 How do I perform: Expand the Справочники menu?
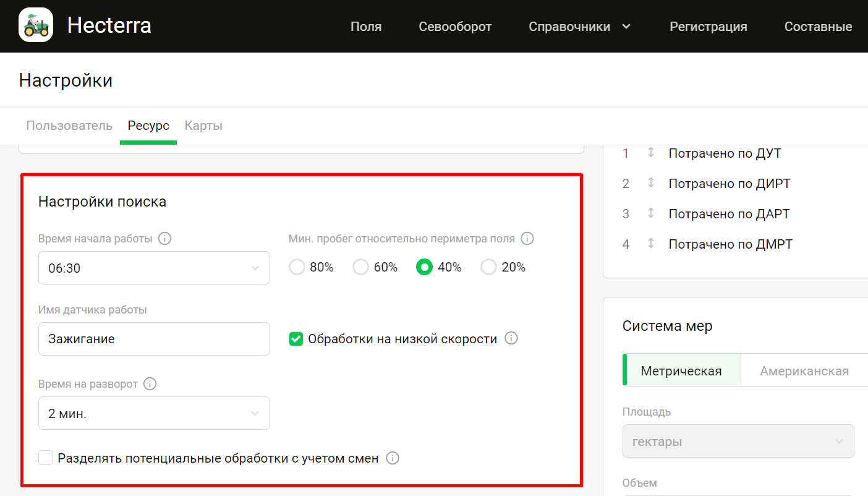click(579, 27)
